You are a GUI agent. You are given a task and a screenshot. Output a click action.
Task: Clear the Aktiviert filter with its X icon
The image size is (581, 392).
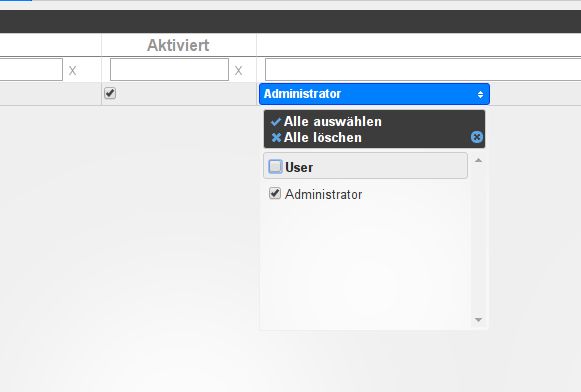[x=238, y=70]
